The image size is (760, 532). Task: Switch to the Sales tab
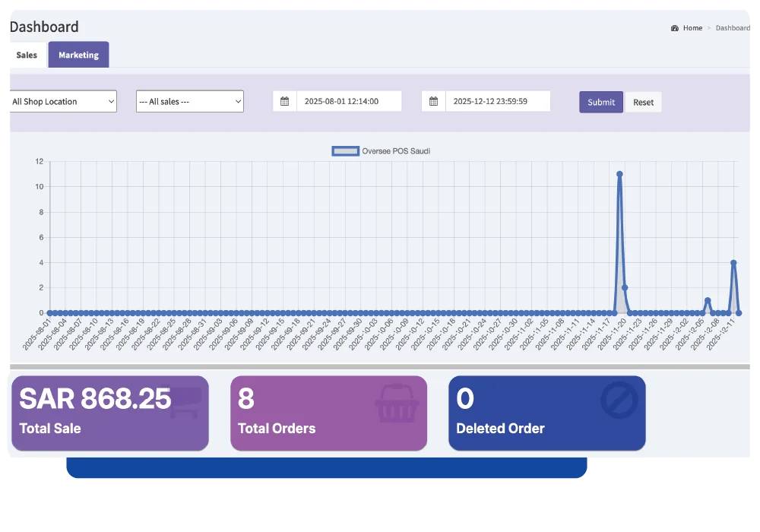[x=26, y=55]
